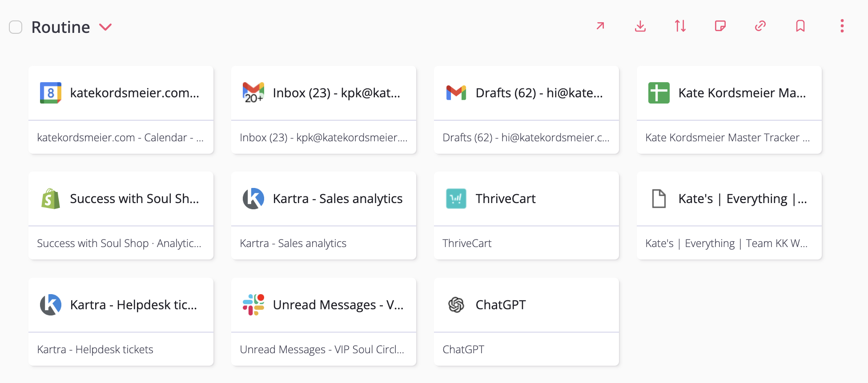
Task: Click the download/import icon
Action: click(640, 26)
